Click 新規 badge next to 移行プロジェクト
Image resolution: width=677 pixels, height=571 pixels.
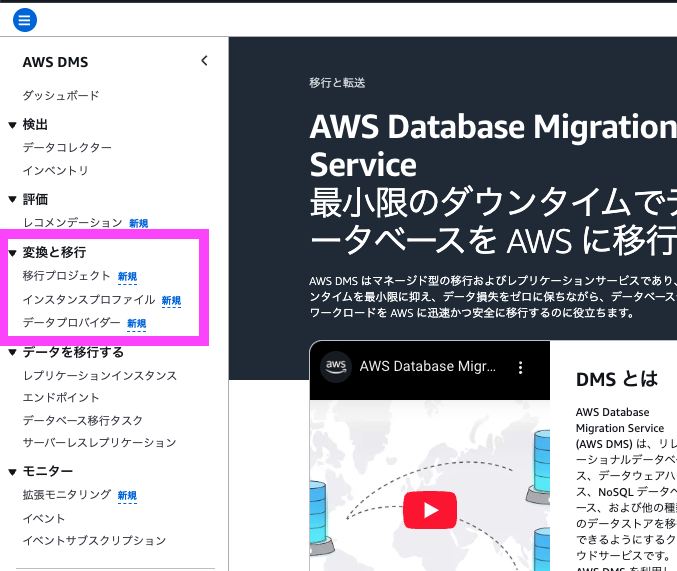(x=127, y=276)
